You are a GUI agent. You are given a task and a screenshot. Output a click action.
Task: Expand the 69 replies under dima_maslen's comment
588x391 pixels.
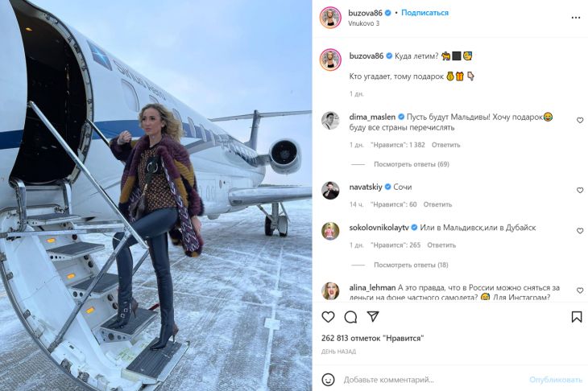click(x=412, y=164)
